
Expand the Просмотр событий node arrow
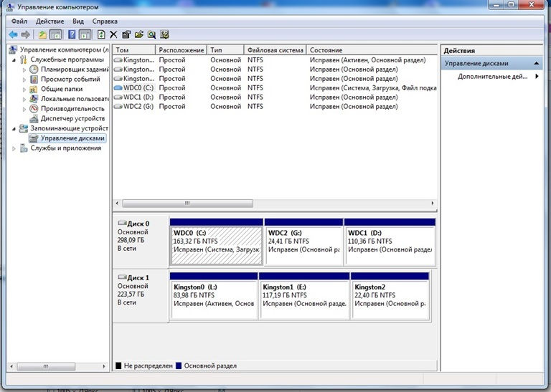point(24,80)
